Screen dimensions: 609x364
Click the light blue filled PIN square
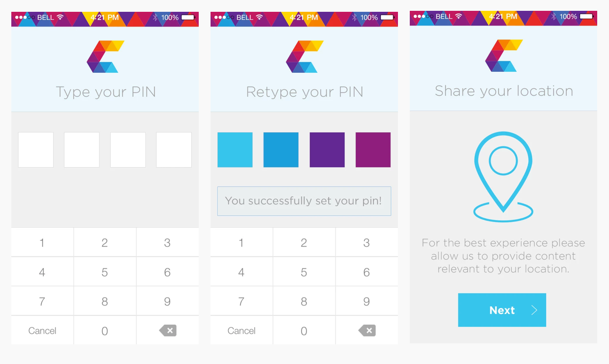[235, 150]
